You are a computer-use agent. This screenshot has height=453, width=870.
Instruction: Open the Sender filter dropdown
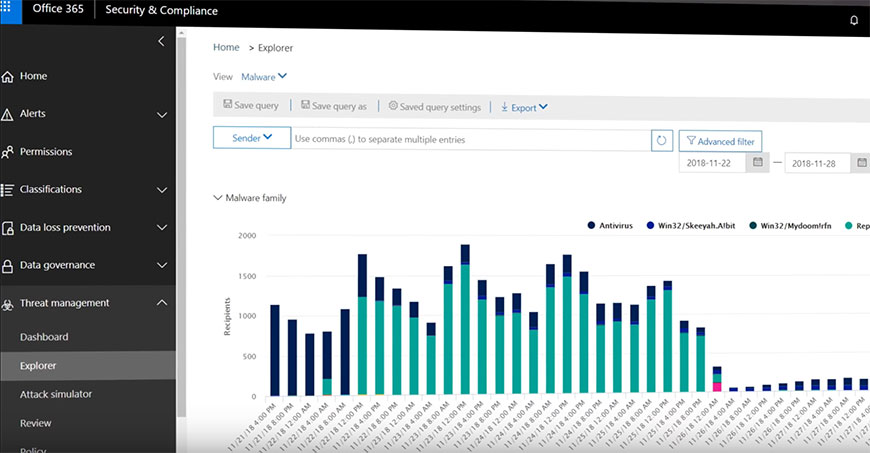tap(252, 138)
